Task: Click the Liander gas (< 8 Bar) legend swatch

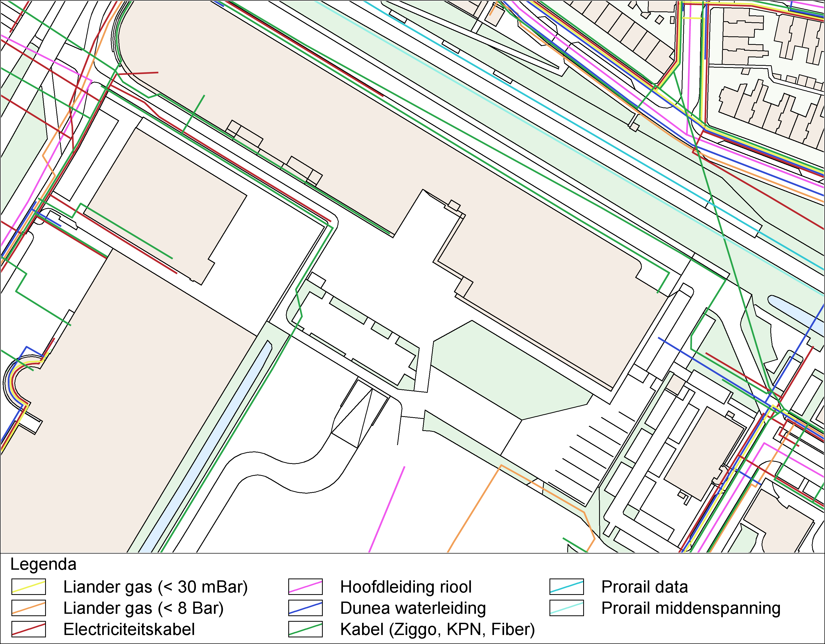Action: point(29,608)
